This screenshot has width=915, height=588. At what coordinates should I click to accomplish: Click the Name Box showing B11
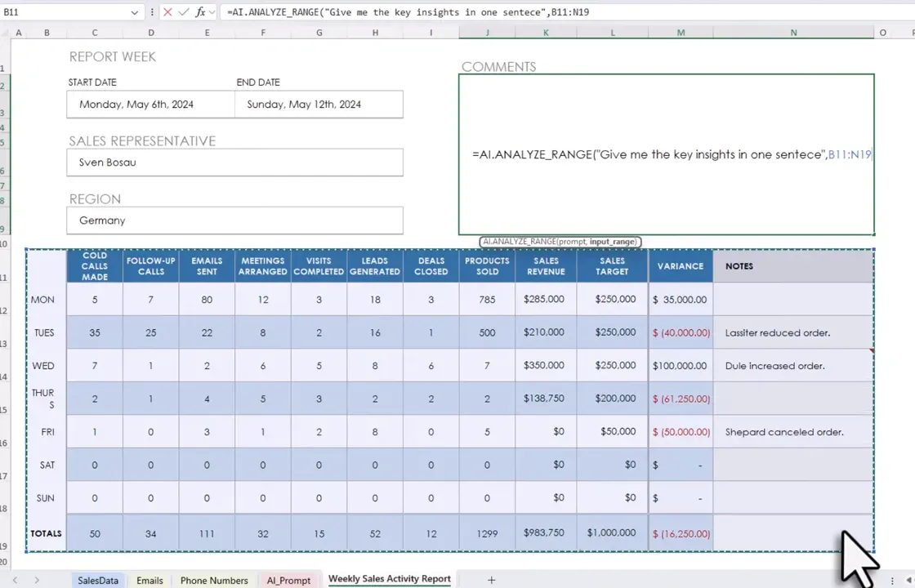click(65, 12)
